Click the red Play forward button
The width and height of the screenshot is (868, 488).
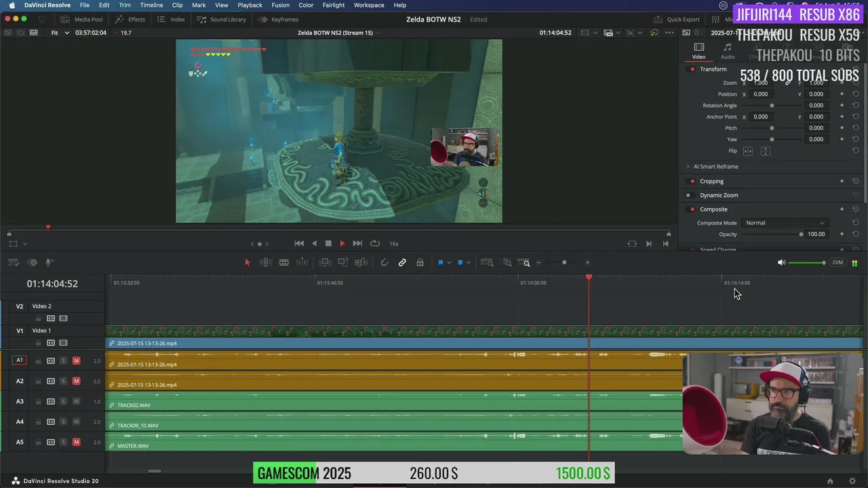pyautogui.click(x=342, y=243)
